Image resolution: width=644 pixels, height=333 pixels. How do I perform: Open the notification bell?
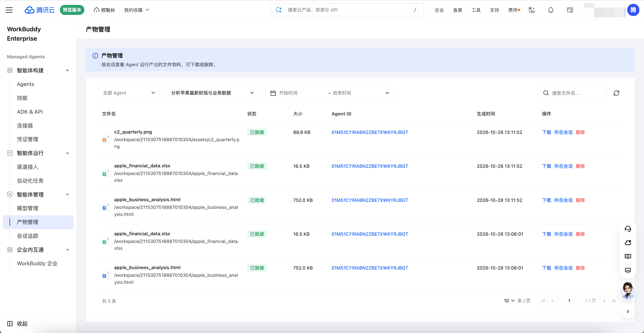[x=551, y=10]
